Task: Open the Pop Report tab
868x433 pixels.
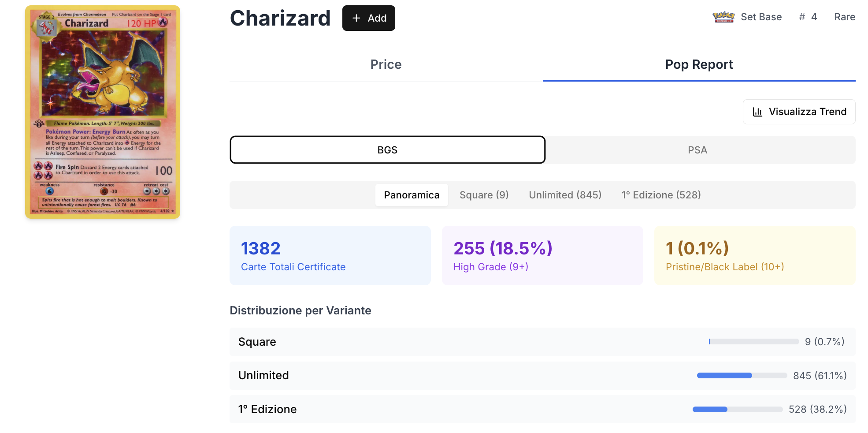Action: [699, 64]
